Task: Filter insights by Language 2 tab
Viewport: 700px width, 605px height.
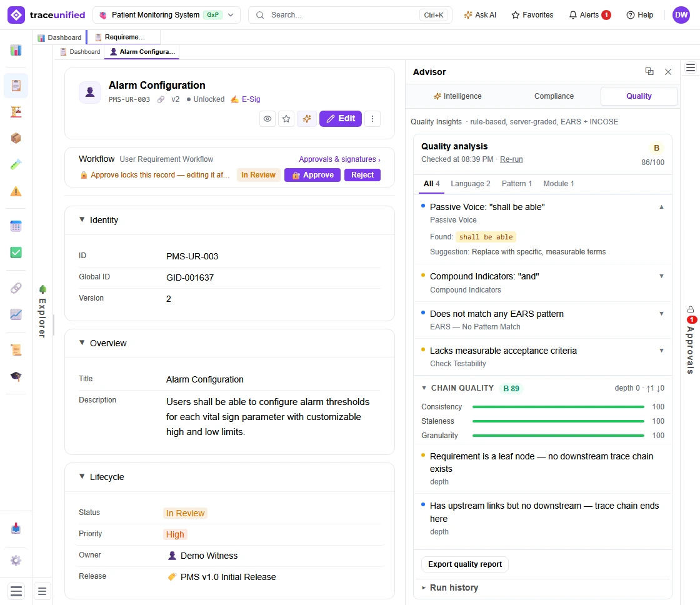Action: [x=471, y=184]
